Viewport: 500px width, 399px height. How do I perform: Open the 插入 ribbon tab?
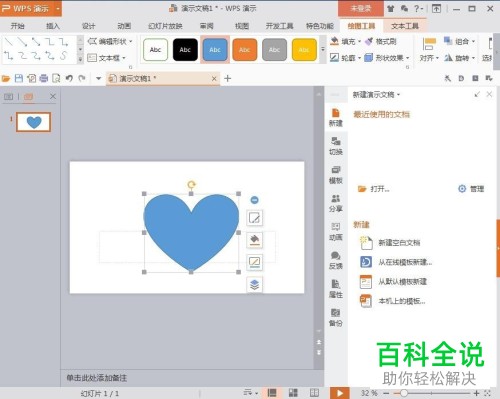(53, 26)
